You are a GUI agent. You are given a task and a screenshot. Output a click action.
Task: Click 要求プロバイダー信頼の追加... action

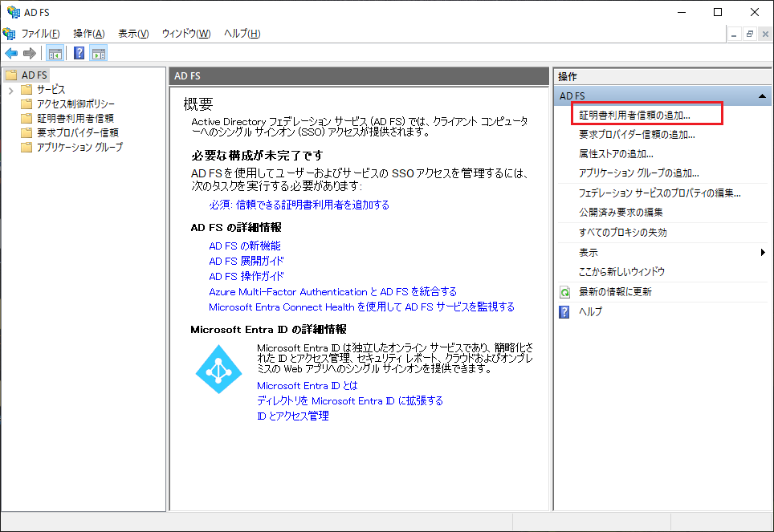pos(637,134)
